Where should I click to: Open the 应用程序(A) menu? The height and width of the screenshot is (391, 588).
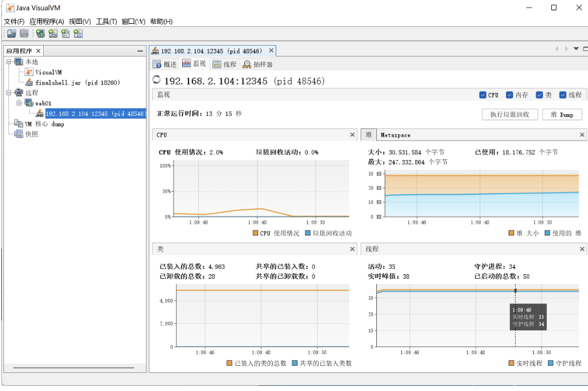tap(47, 21)
